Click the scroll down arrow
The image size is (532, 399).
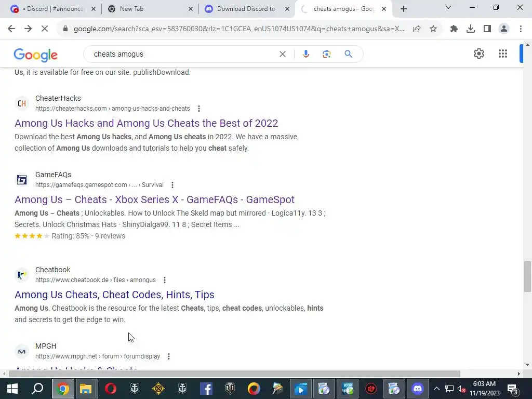click(x=527, y=365)
